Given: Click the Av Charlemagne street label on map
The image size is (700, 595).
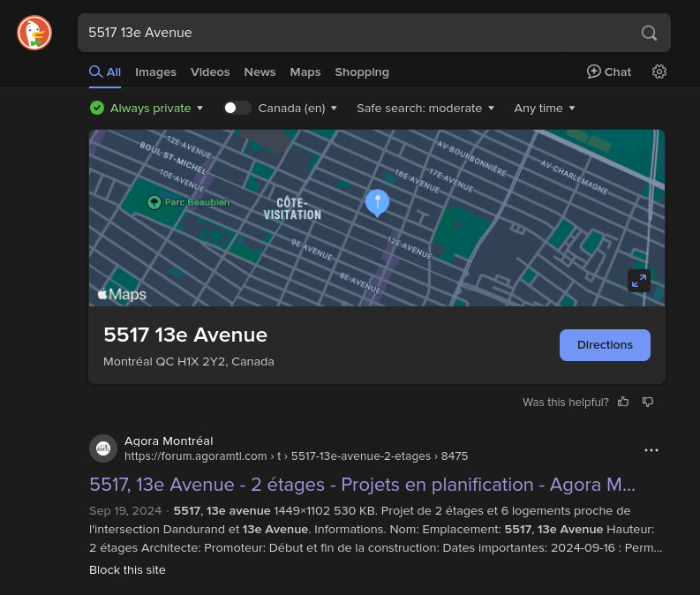Looking at the screenshot, I should tap(574, 177).
